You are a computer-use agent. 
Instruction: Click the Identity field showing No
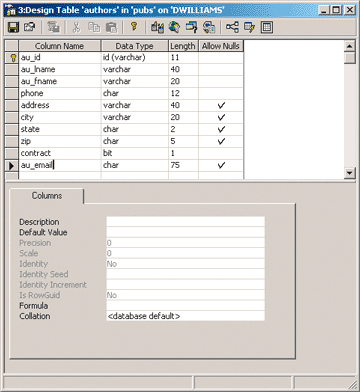(185, 264)
